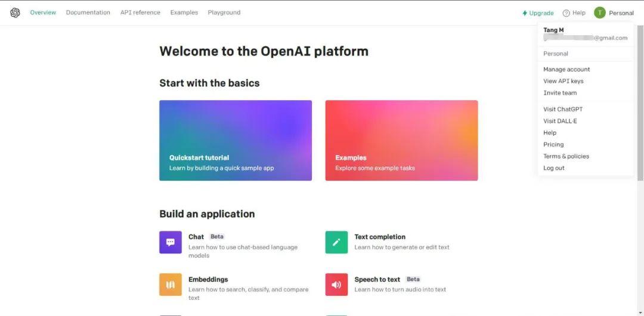Screen dimensions: 644x316
Task: Click the Invite team menu link
Action: coord(560,93)
